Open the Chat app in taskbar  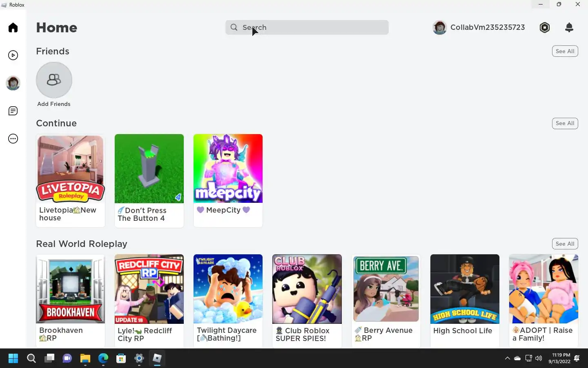[x=67, y=359]
